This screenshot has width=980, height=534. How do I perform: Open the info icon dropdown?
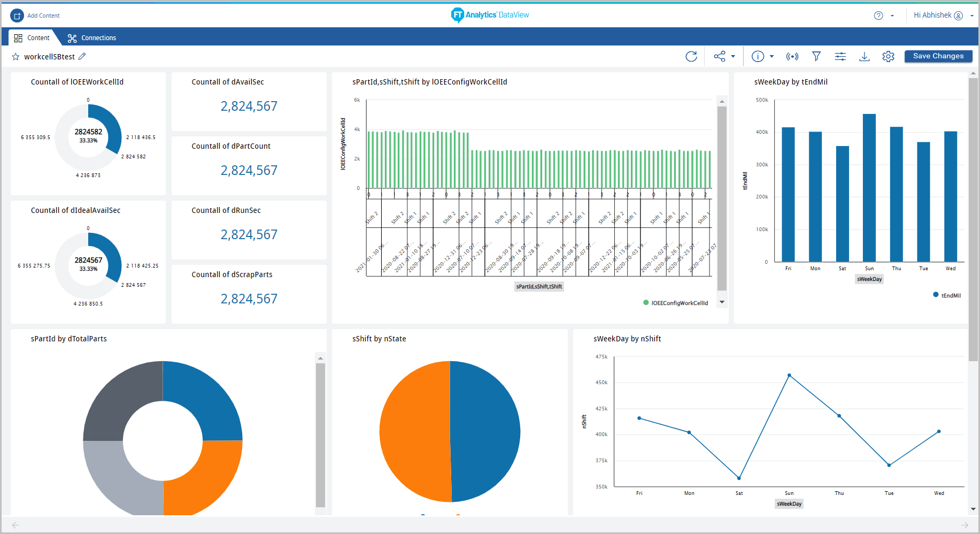[759, 56]
